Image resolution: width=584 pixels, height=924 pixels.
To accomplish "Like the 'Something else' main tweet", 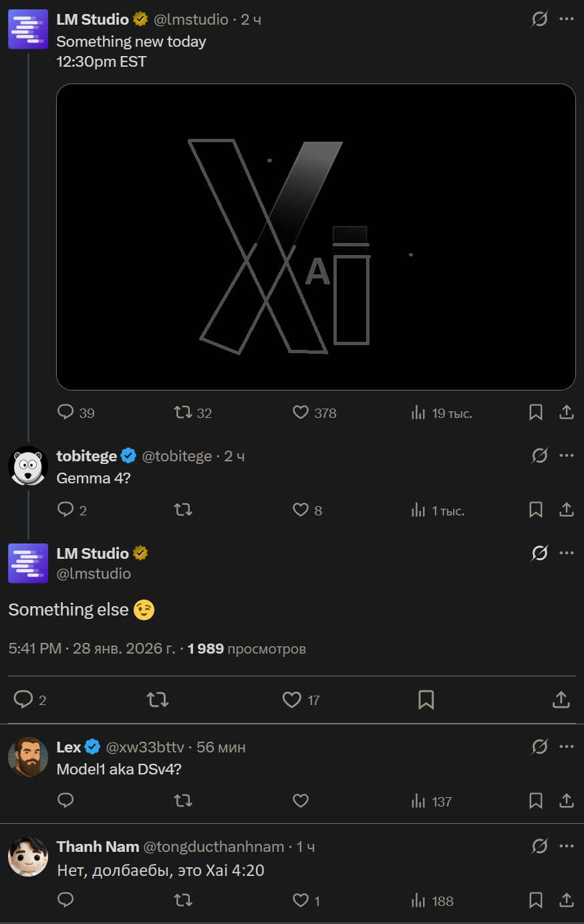I will pos(292,700).
